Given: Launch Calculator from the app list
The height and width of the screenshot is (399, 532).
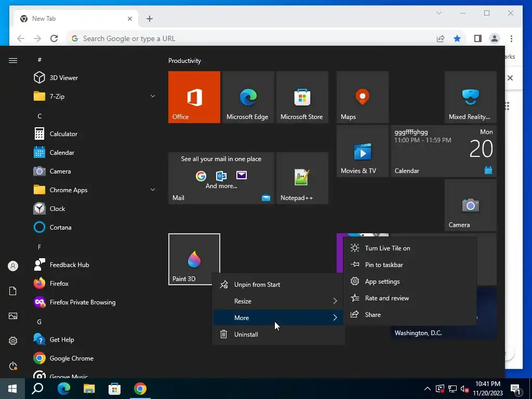Looking at the screenshot, I should (x=95, y=134).
